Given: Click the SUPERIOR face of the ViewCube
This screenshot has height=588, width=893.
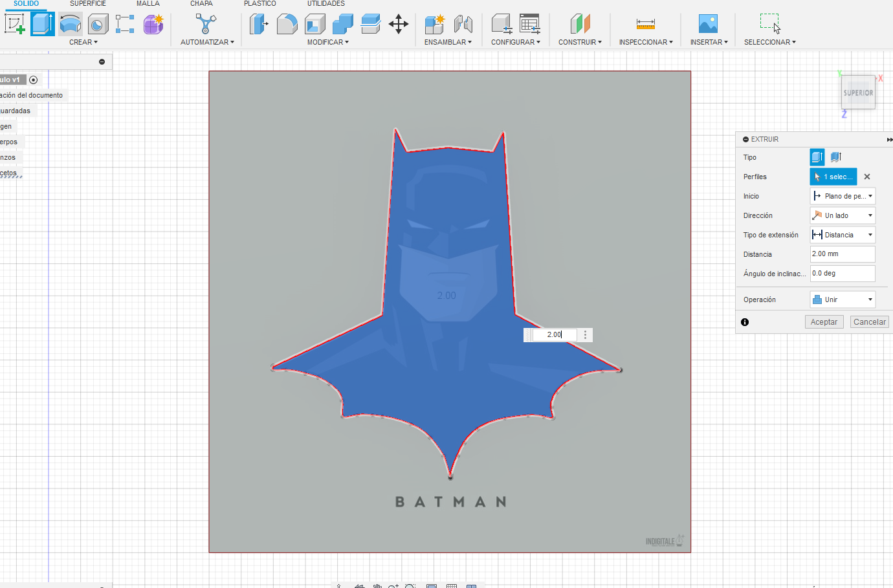Looking at the screenshot, I should pos(858,93).
